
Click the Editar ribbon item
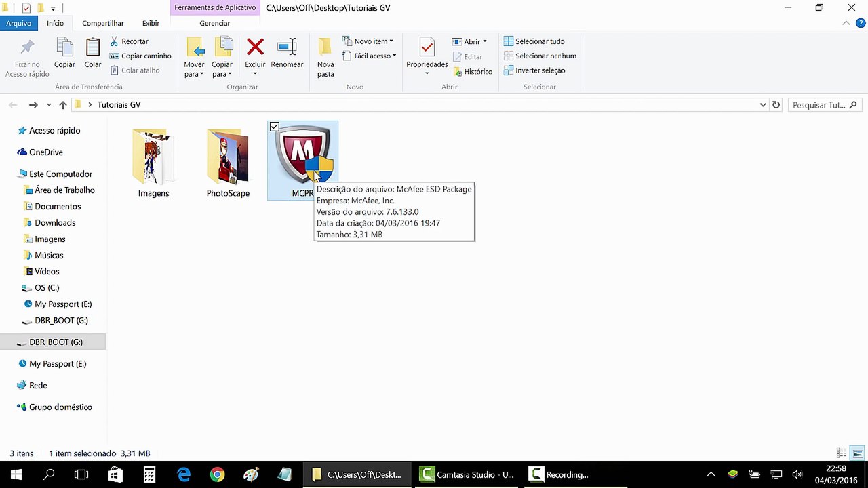[x=467, y=56]
